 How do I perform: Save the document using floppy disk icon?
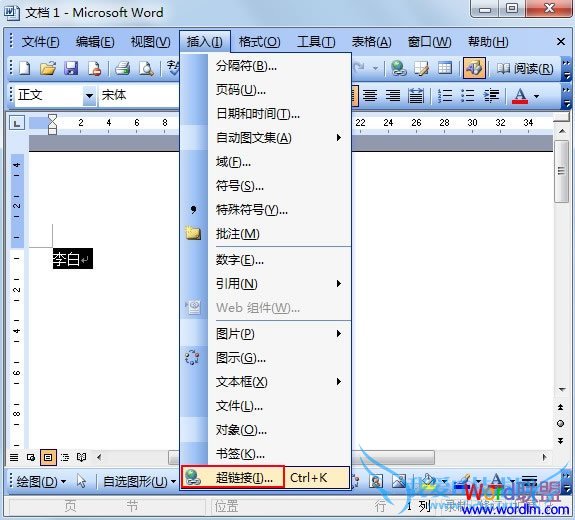[x=71, y=68]
